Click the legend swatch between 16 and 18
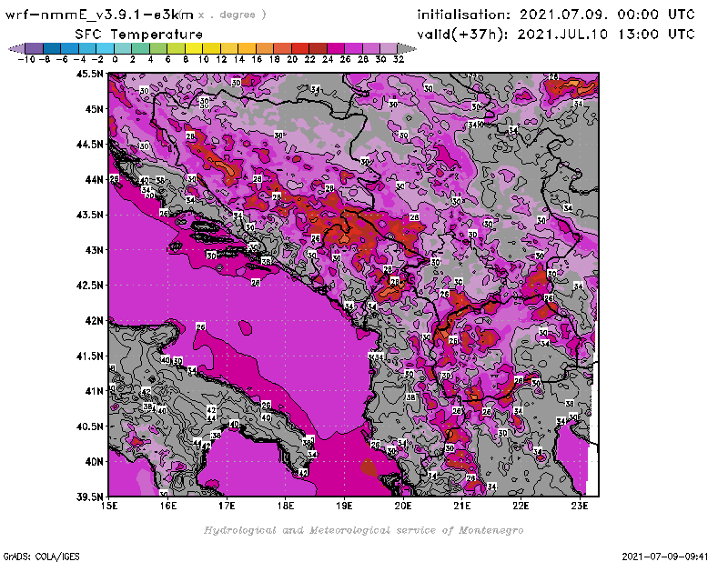Image resolution: width=728 pixels, height=562 pixels. (x=265, y=48)
